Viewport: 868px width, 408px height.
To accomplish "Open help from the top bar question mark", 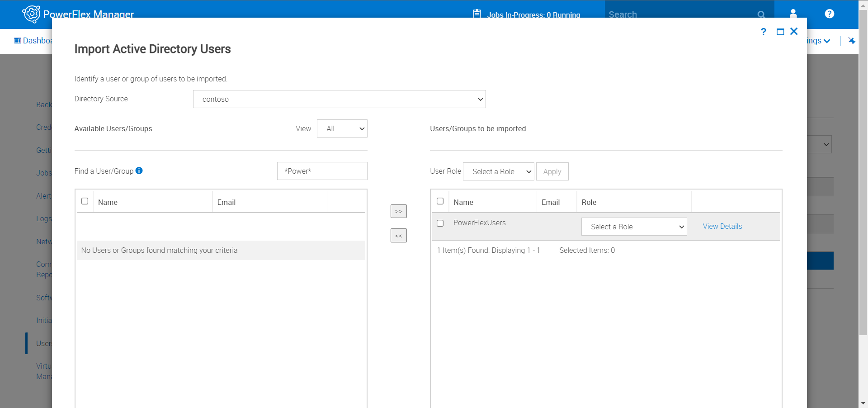I will pyautogui.click(x=829, y=14).
